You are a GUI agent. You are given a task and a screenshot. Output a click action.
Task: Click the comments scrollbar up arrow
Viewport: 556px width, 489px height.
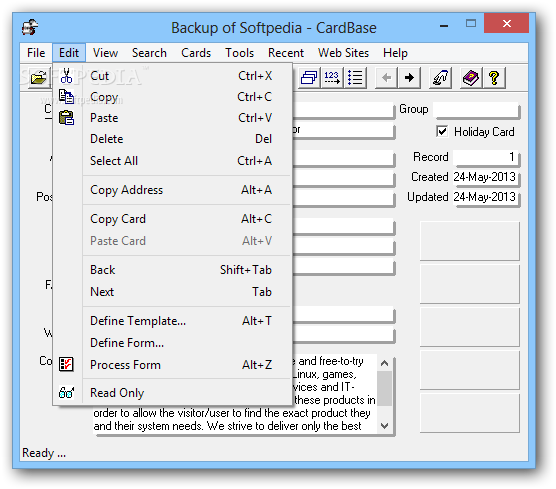coord(384,363)
